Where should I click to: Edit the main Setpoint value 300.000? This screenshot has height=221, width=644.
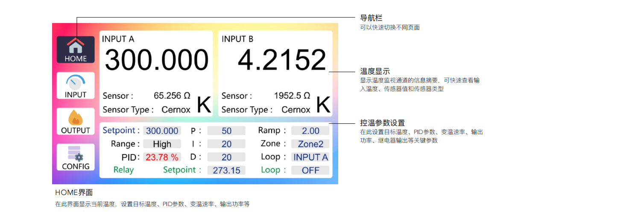pos(162,131)
